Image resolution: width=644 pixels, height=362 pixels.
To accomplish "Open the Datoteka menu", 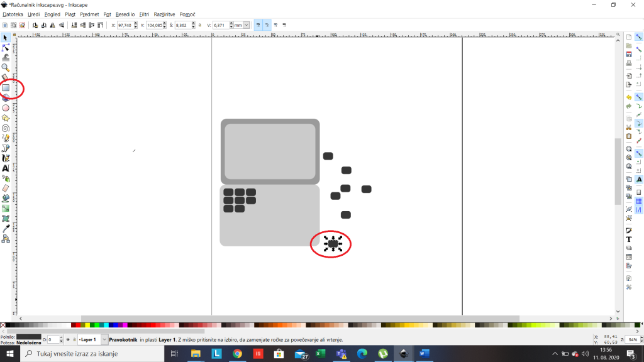I will 13,14.
